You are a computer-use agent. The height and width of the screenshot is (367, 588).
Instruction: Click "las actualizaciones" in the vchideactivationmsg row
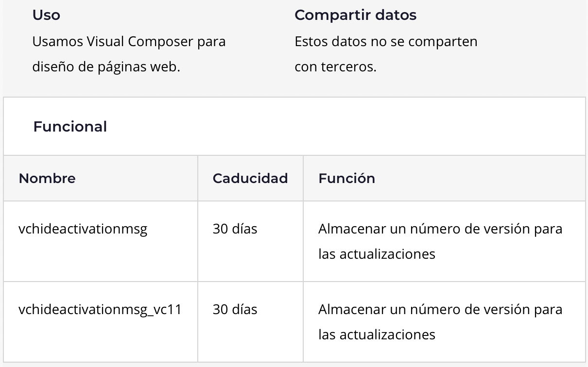377,254
